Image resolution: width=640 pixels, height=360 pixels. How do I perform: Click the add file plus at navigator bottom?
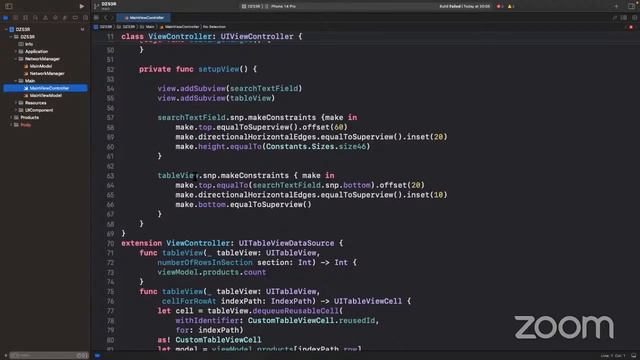5,356
